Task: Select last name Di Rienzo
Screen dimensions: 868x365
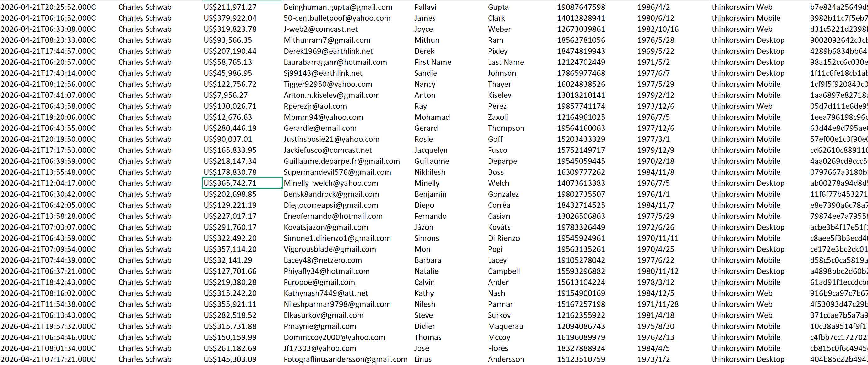Action: (x=504, y=238)
